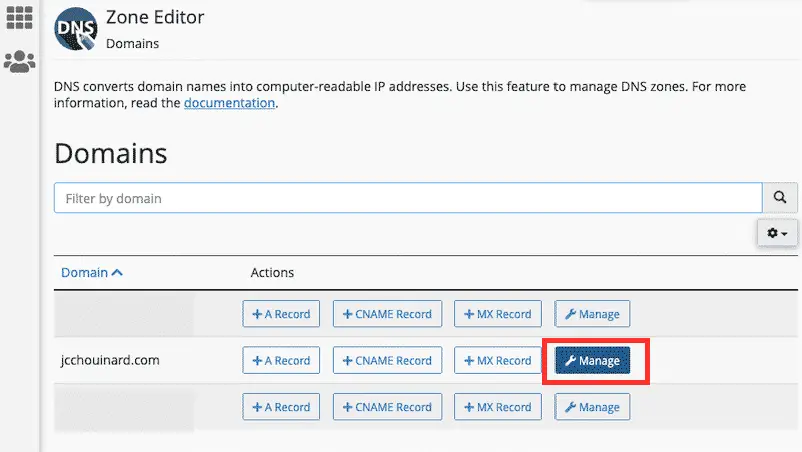Select the jcchouinard.com domain text

tap(110, 360)
